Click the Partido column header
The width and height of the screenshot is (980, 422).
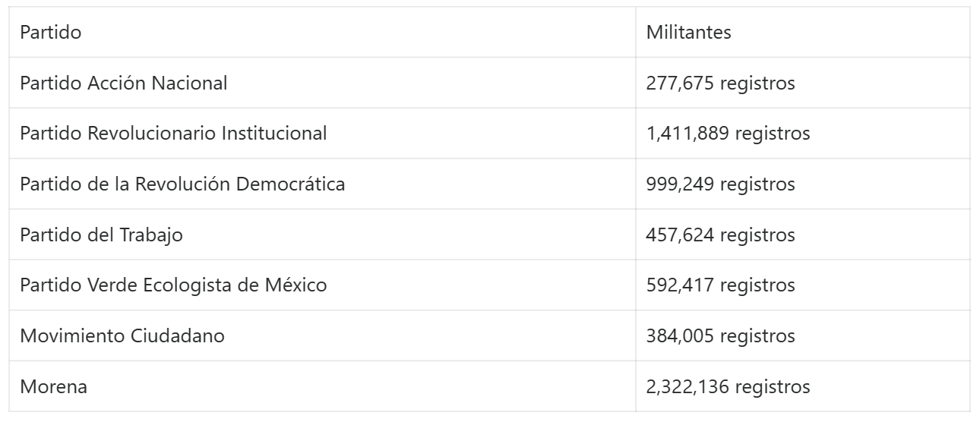click(51, 33)
